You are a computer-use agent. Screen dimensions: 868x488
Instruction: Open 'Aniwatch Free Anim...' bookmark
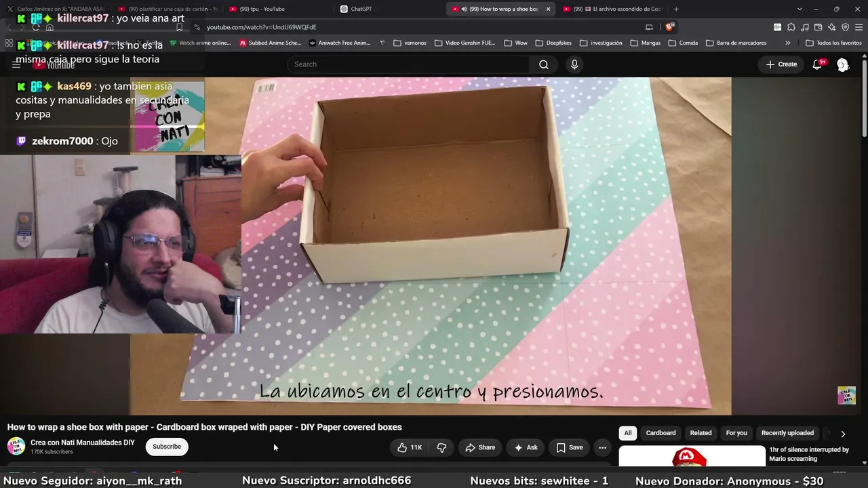click(x=339, y=43)
